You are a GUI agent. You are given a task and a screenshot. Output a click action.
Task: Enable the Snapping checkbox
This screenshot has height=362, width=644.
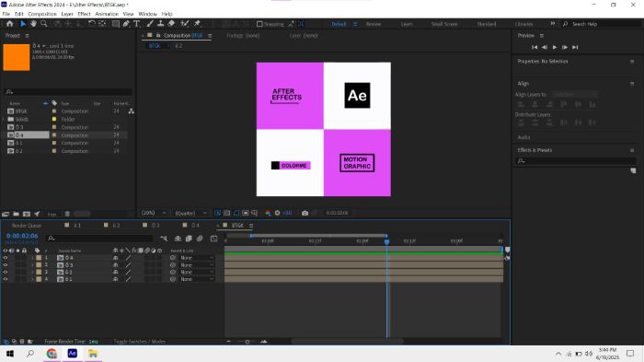click(259, 24)
